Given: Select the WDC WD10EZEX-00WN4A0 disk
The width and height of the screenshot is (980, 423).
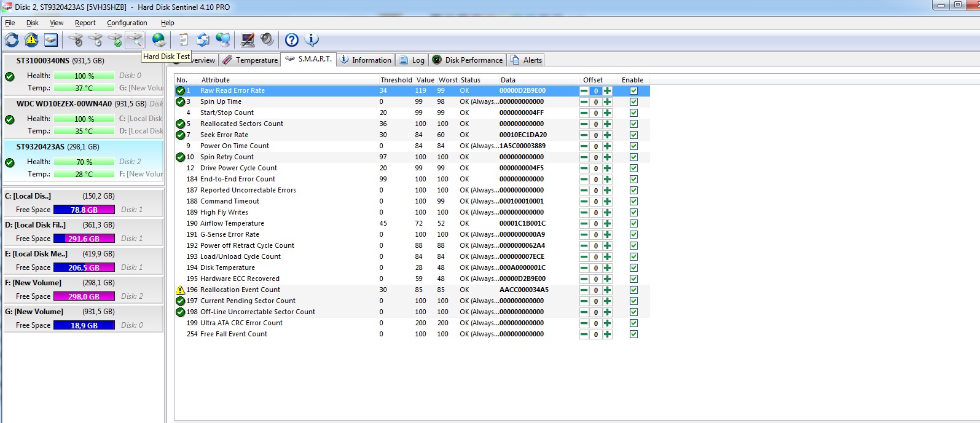Looking at the screenshot, I should point(84,118).
